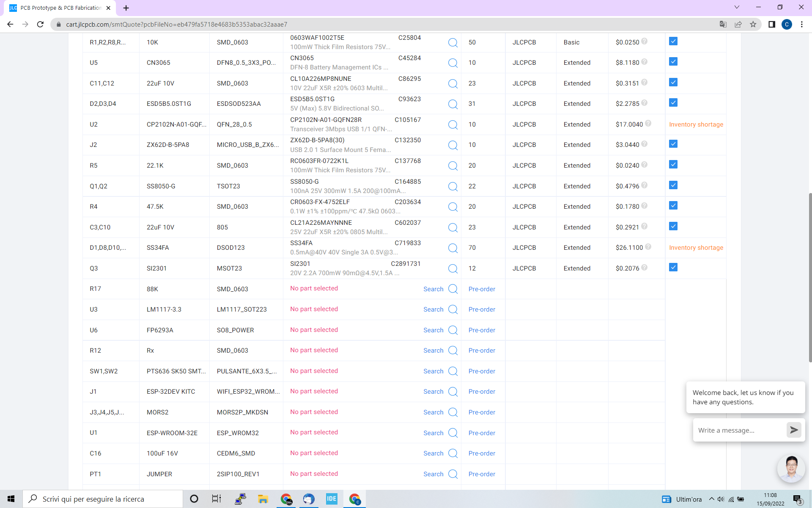Image resolution: width=812 pixels, height=508 pixels.
Task: Search for a part for LM1117-3.3
Action: tap(433, 309)
